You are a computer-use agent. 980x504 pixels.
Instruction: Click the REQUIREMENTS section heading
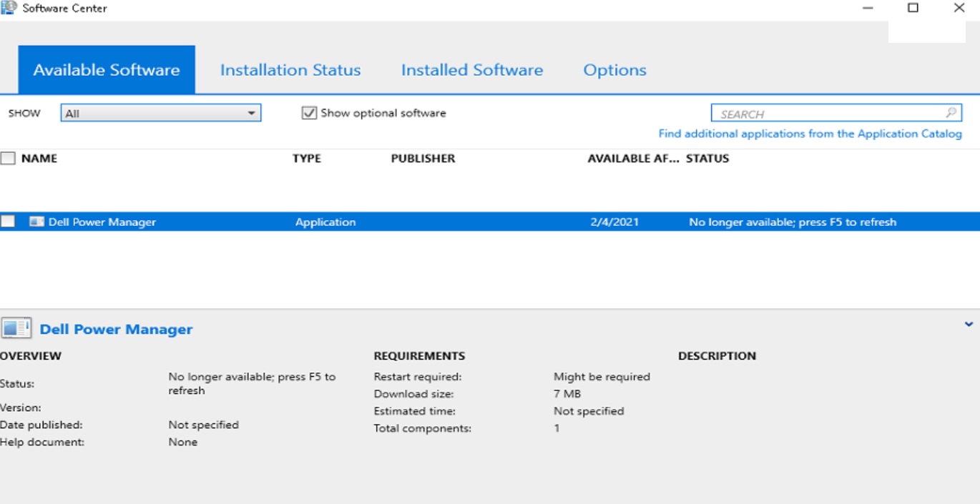click(419, 356)
